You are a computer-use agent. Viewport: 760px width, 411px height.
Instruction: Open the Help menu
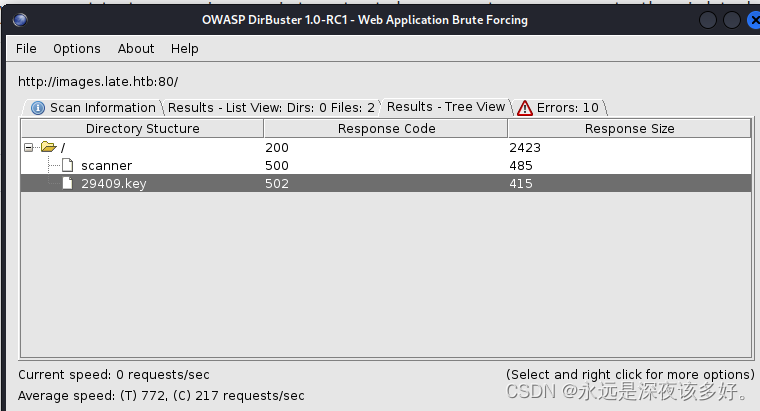point(185,48)
